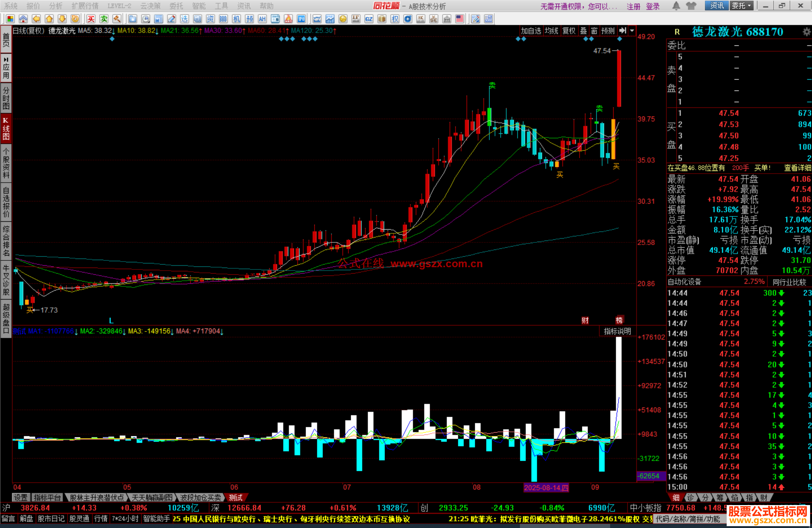
Task: Open the skin shirt icon
Action: (x=691, y=6)
